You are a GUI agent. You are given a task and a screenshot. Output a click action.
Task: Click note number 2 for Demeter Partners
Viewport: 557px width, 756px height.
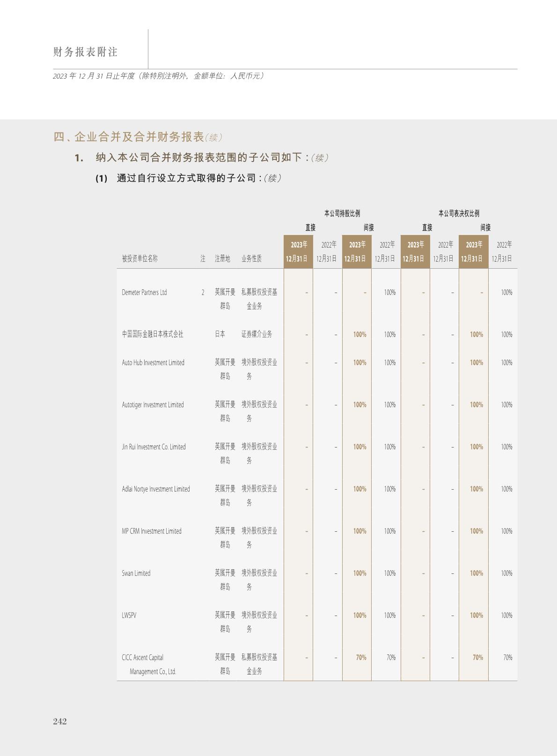(x=203, y=293)
